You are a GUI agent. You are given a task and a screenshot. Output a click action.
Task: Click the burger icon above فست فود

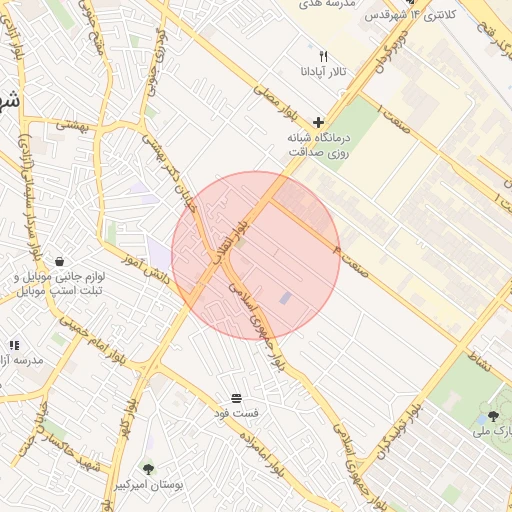[x=236, y=398]
